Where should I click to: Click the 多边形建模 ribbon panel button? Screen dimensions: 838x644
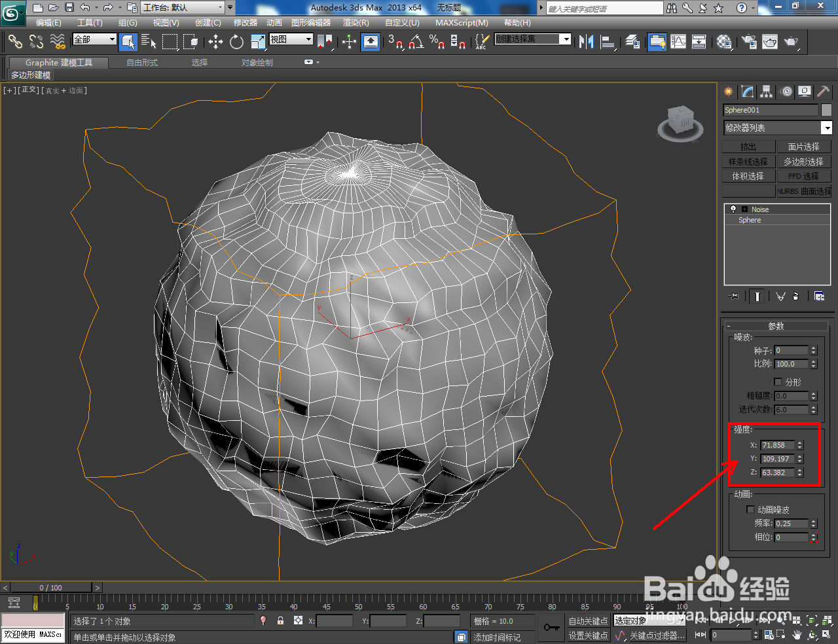(x=30, y=75)
